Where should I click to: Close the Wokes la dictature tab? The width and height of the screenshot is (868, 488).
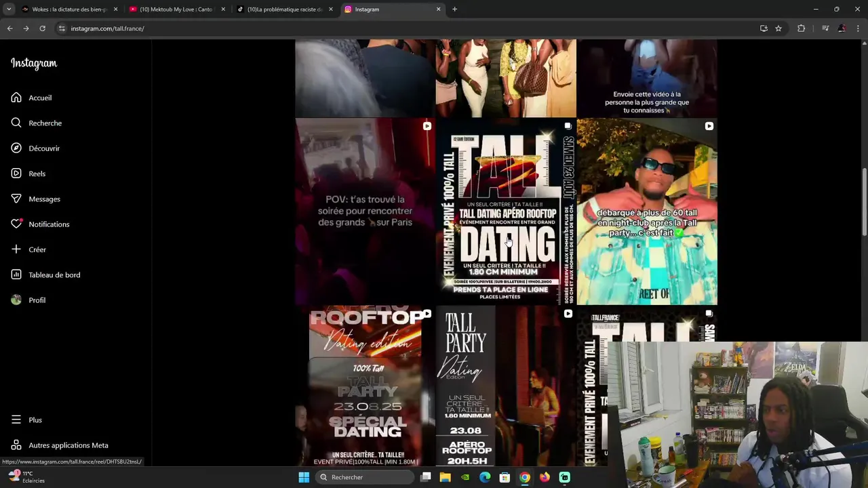(115, 9)
